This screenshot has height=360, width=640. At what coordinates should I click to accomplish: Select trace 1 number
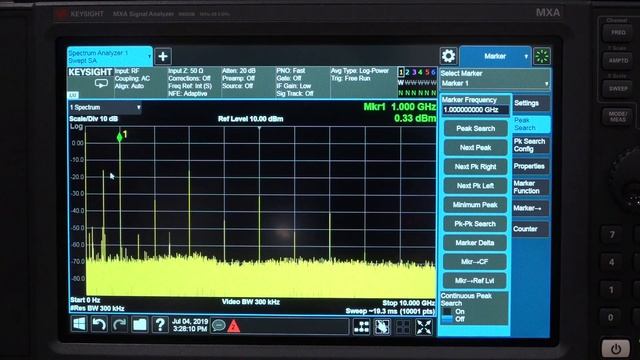[401, 72]
